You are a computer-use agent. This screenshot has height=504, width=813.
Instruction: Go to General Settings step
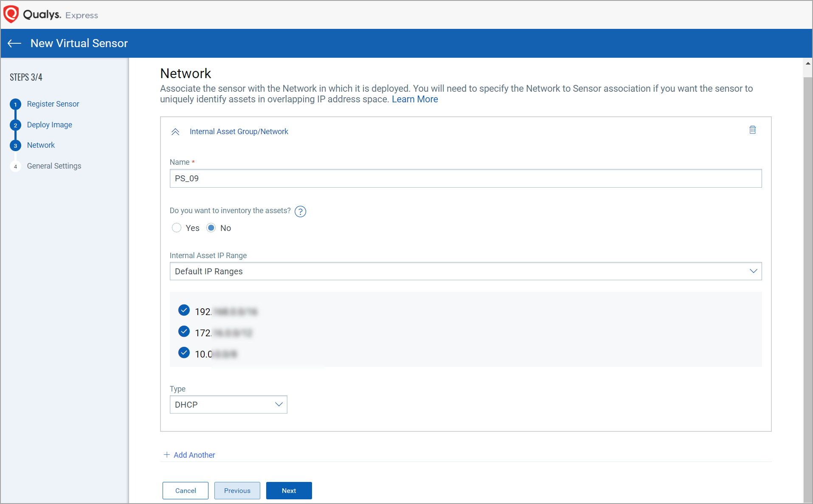(54, 166)
